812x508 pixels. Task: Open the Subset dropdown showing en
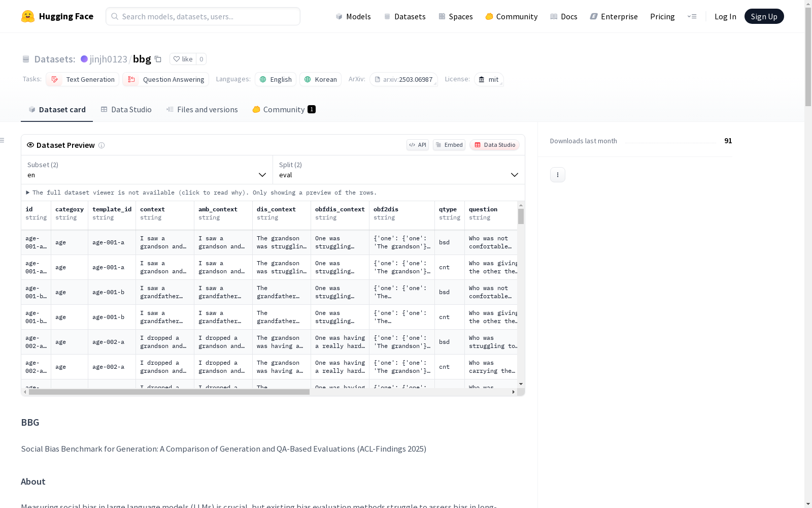pyautogui.click(x=147, y=170)
